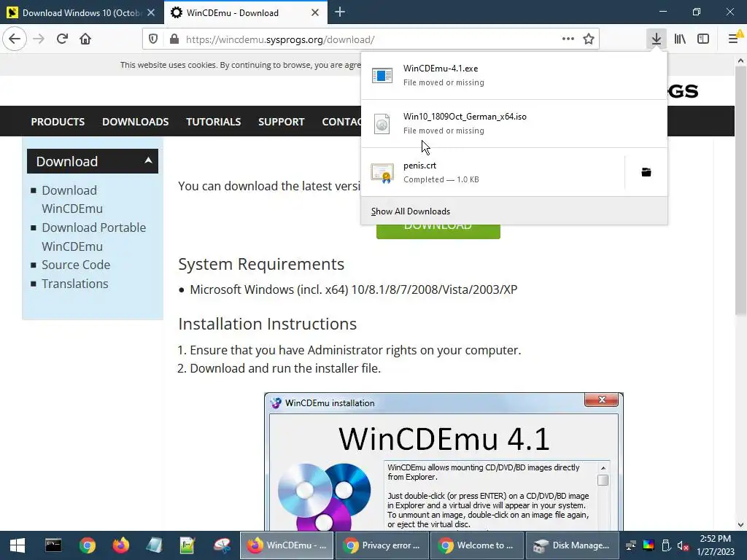Open containing folder for penis.crt
Viewport: 747px width, 560px height.
[x=646, y=172]
